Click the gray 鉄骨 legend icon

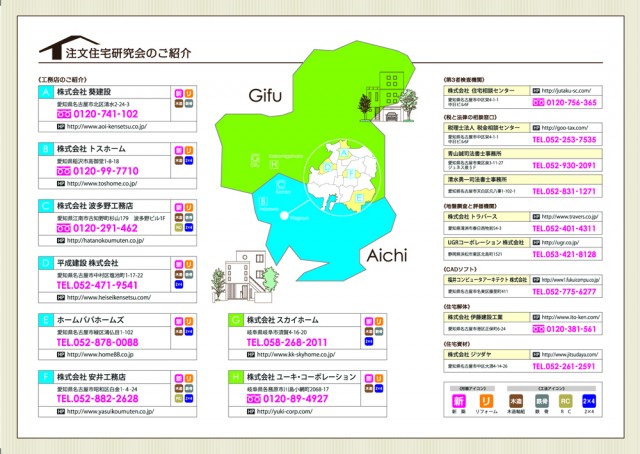541,400
